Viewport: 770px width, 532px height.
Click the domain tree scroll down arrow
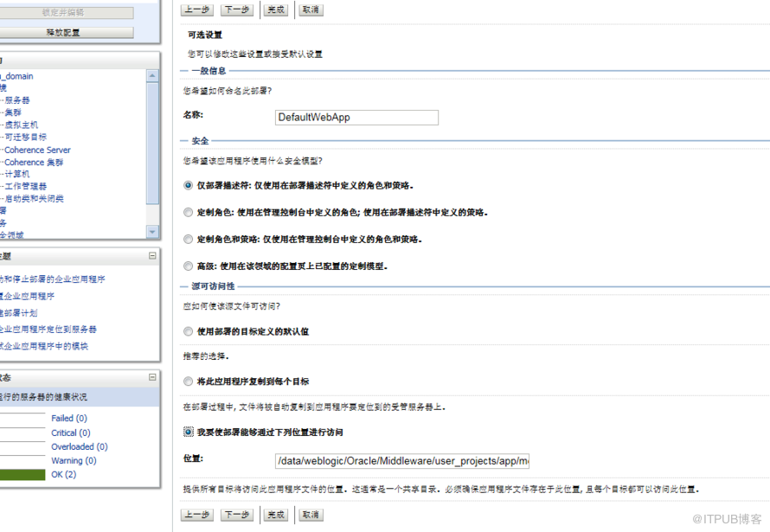[153, 232]
